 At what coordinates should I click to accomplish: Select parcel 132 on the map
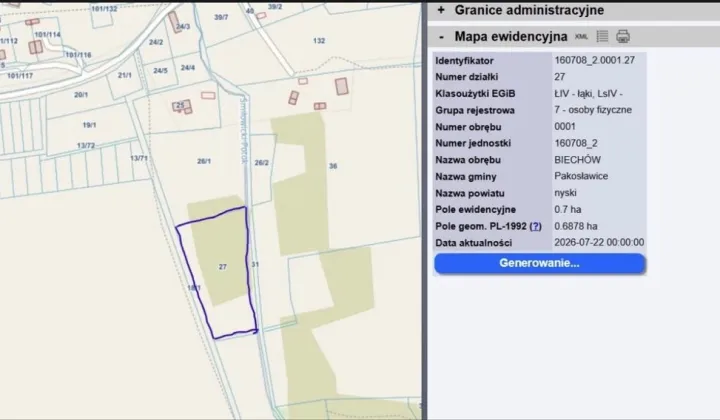tap(319, 41)
